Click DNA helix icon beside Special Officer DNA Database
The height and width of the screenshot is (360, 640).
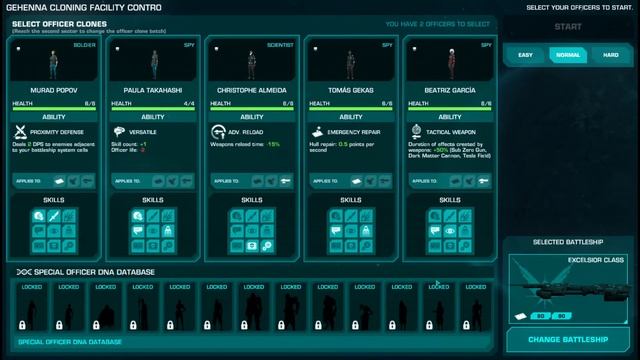coord(24,272)
